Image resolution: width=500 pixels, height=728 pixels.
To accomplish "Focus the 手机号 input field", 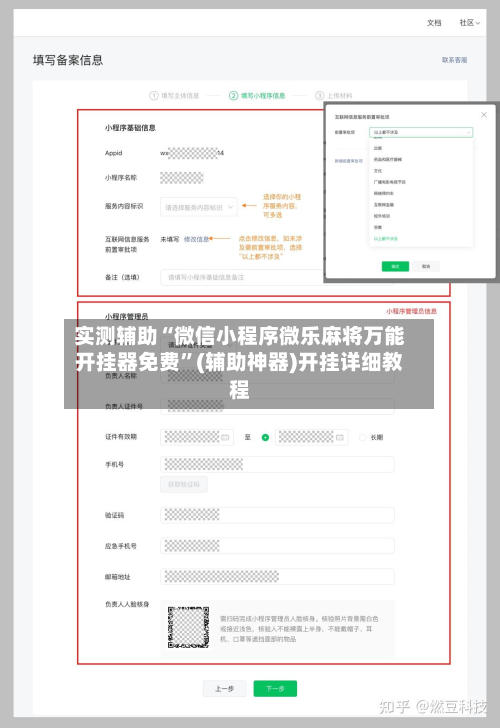I will (277, 464).
